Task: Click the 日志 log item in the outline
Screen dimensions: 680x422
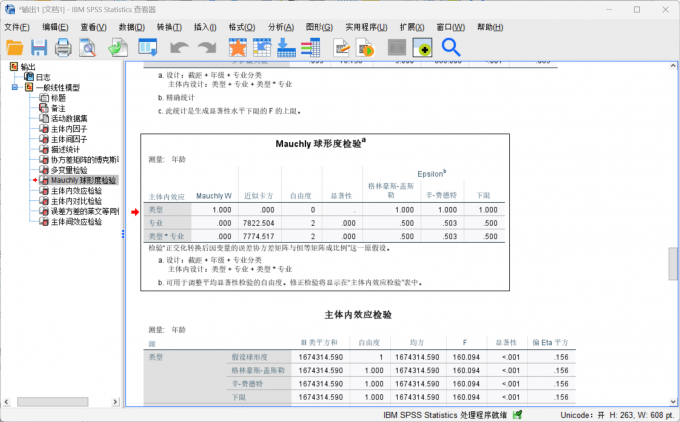Action: [x=42, y=77]
